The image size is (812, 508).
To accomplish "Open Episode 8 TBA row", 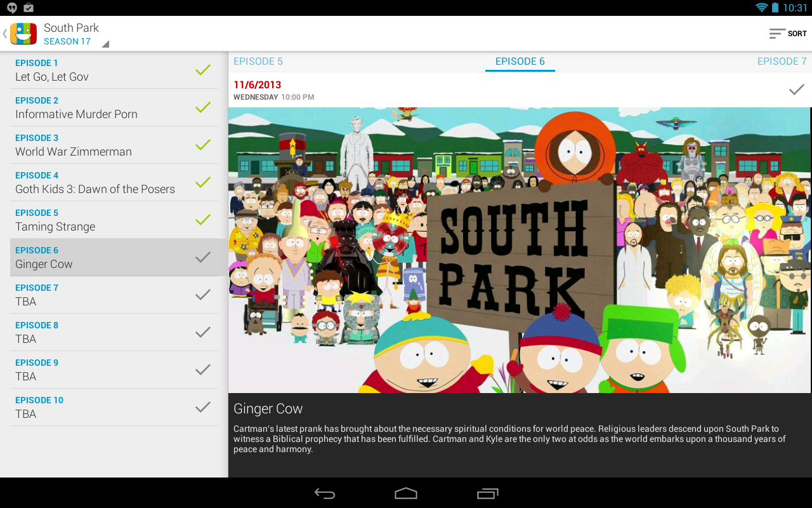I will tap(114, 332).
